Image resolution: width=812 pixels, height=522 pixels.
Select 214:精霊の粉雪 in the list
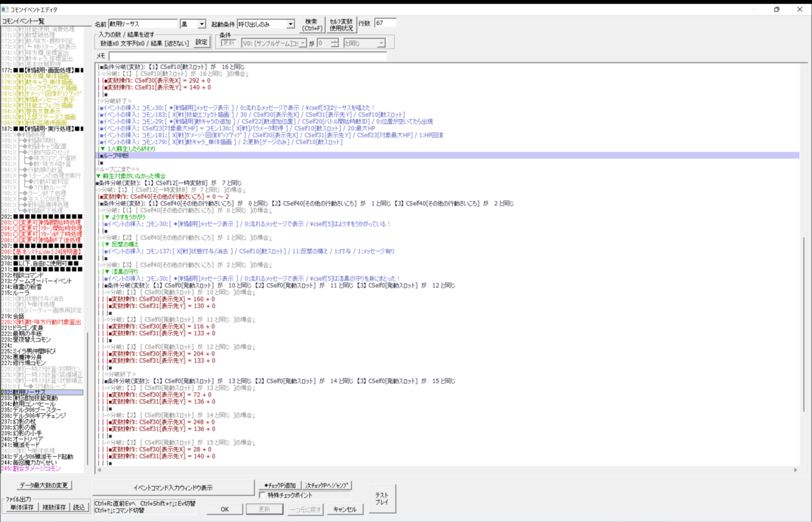(x=20, y=287)
